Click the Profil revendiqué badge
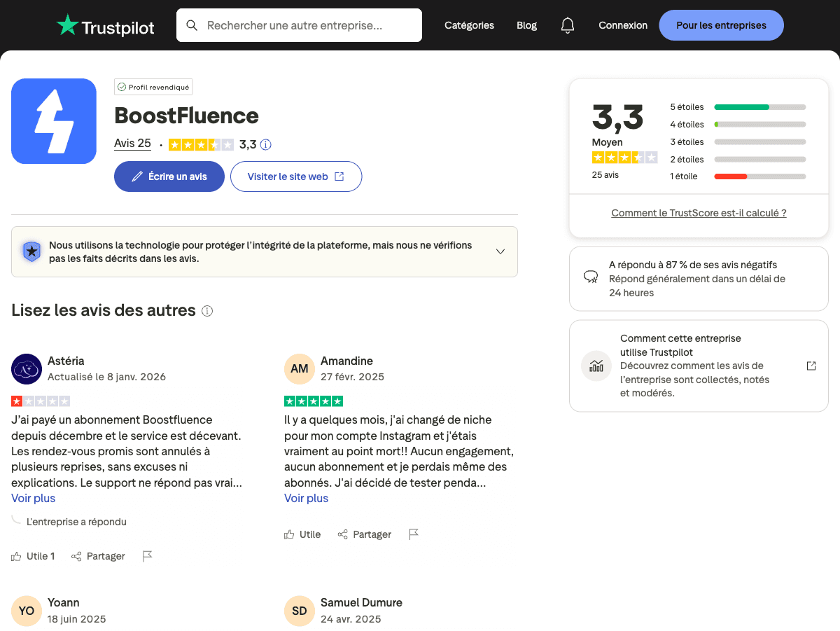This screenshot has width=840, height=631. (153, 87)
